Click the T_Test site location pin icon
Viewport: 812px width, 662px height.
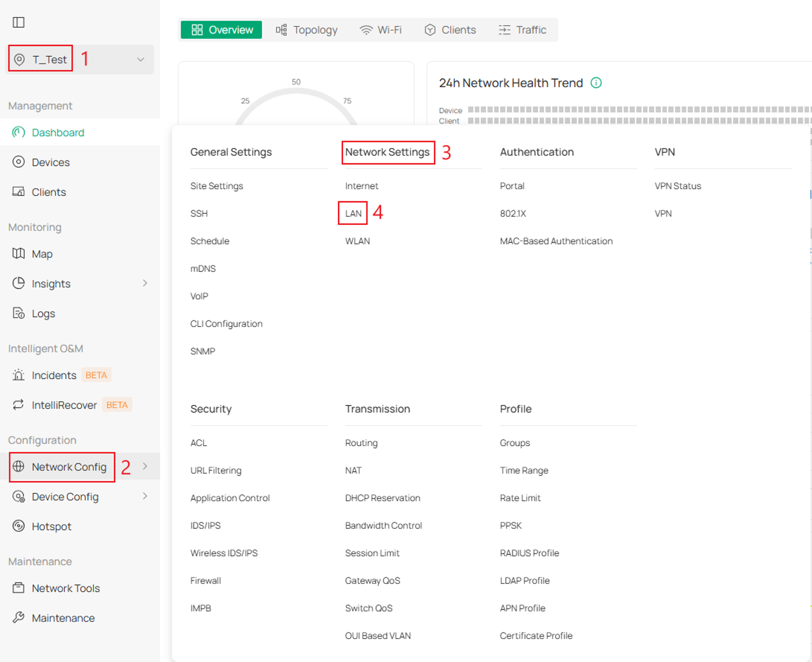pyautogui.click(x=19, y=60)
